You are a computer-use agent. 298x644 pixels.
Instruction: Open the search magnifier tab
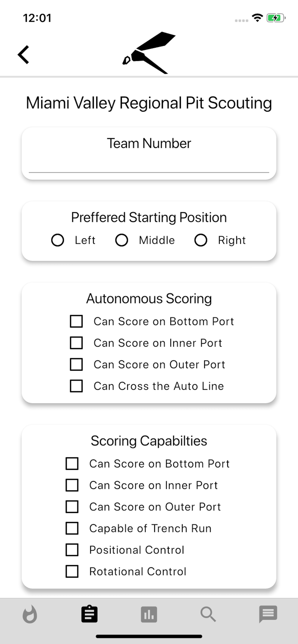tap(208, 614)
